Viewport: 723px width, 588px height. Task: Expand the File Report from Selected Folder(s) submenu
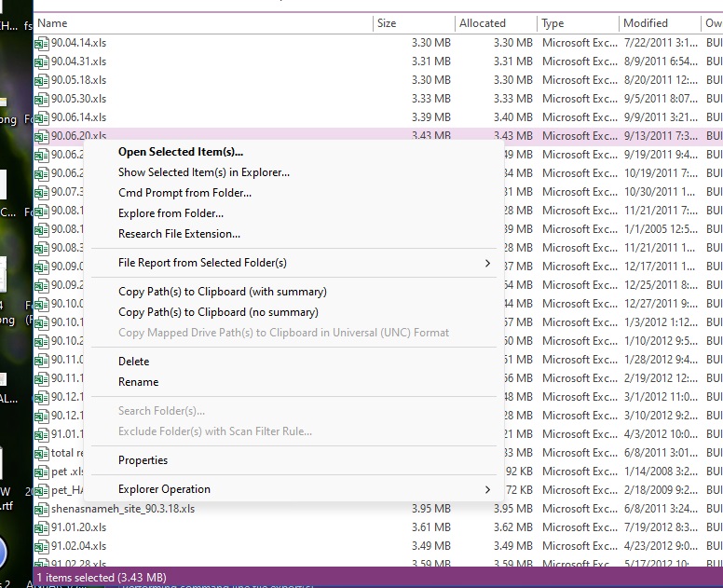pyautogui.click(x=486, y=264)
